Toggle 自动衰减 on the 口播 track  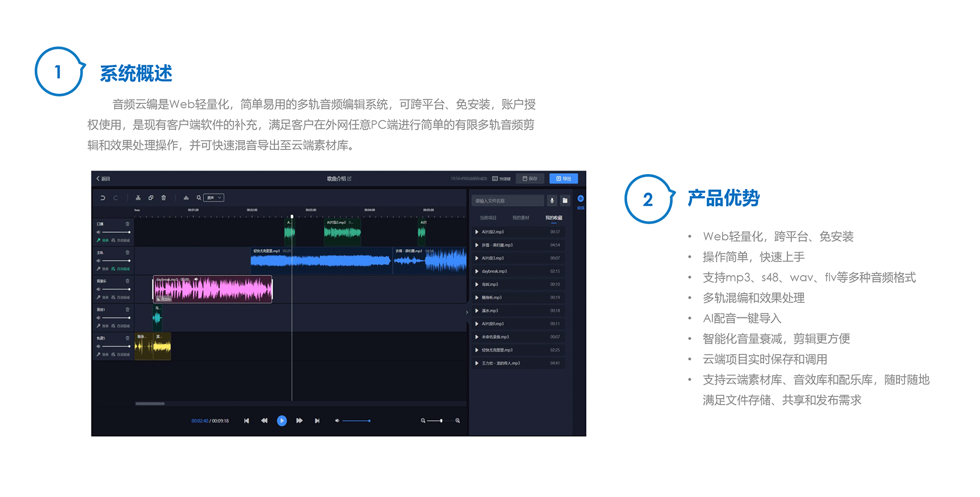[x=120, y=240]
